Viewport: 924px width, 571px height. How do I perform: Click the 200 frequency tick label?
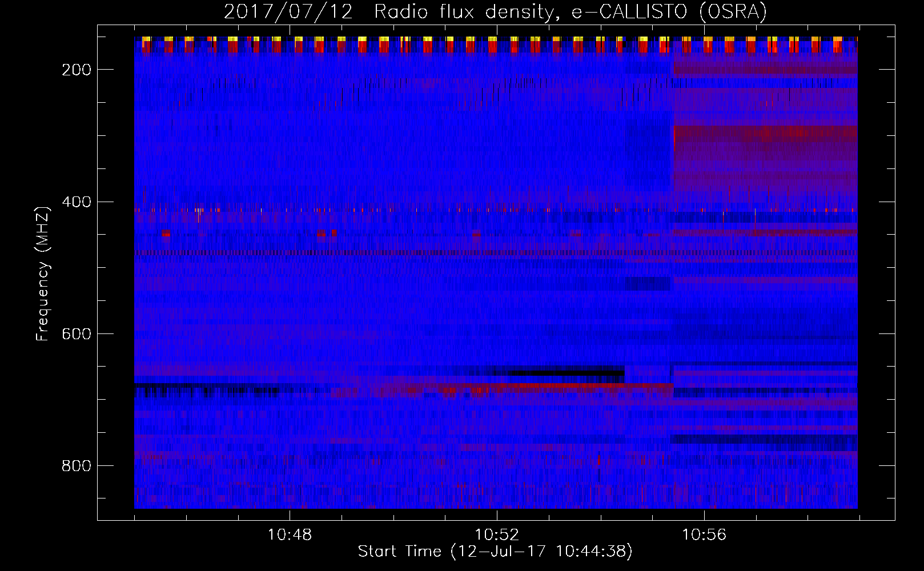[77, 70]
